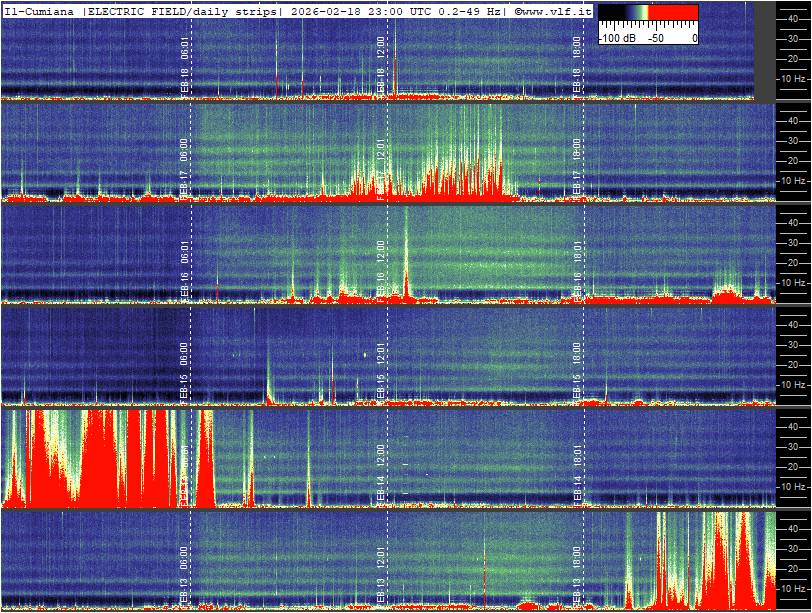Select the FEB 18 12:00 time marker
Screen dimensions: 812x613
pyautogui.click(x=380, y=65)
